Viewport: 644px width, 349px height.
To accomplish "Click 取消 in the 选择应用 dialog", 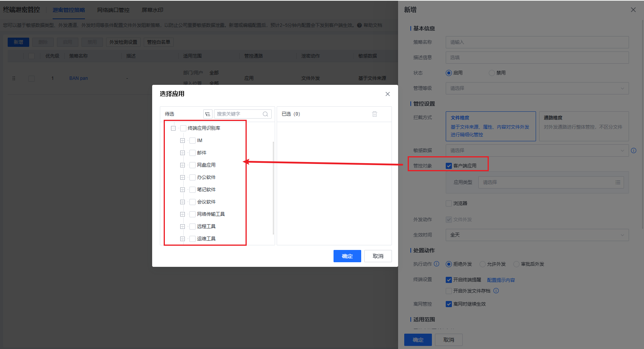I will 378,256.
